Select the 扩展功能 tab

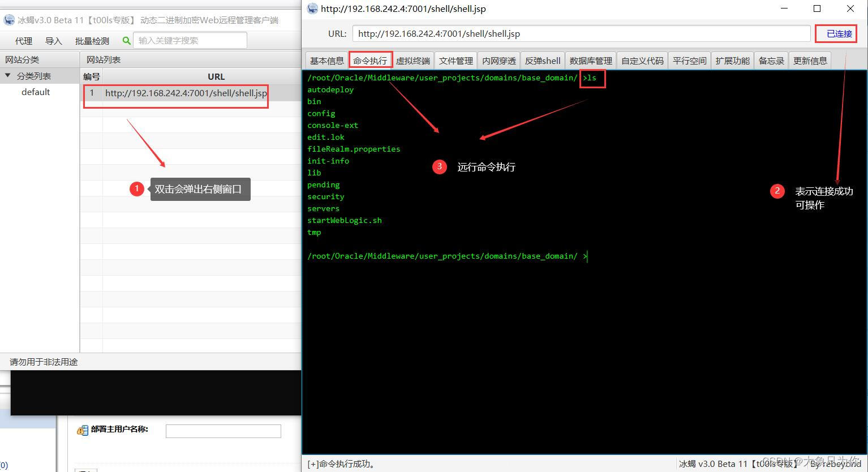tap(732, 61)
